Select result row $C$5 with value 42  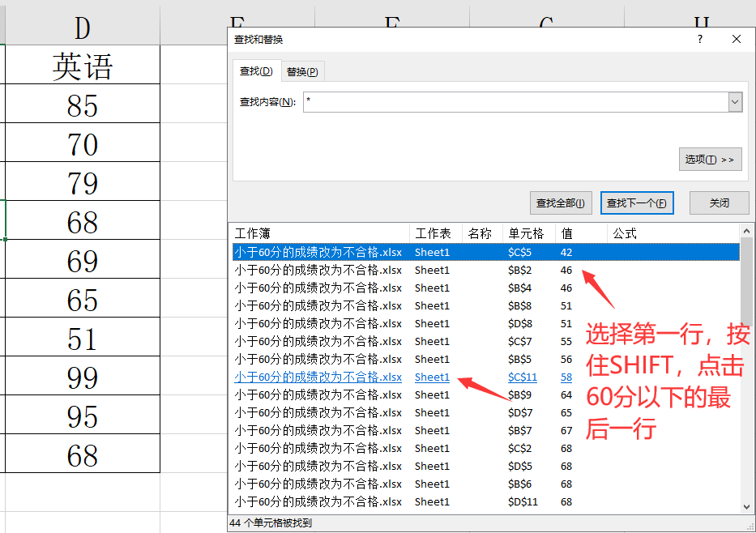485,252
